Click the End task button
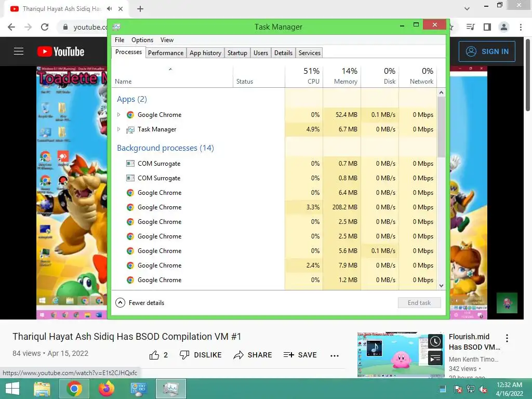Image resolution: width=532 pixels, height=399 pixels. pyautogui.click(x=419, y=303)
